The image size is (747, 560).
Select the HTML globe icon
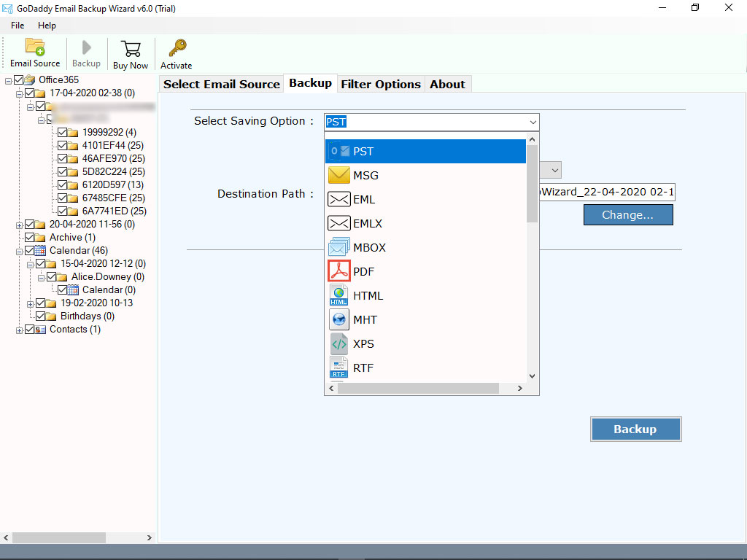click(339, 295)
